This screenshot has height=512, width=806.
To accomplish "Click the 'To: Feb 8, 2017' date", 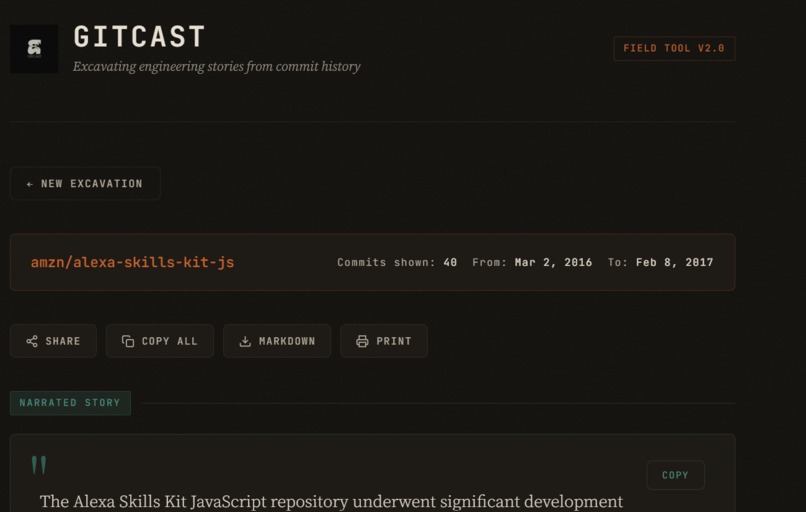I will tap(661, 262).
